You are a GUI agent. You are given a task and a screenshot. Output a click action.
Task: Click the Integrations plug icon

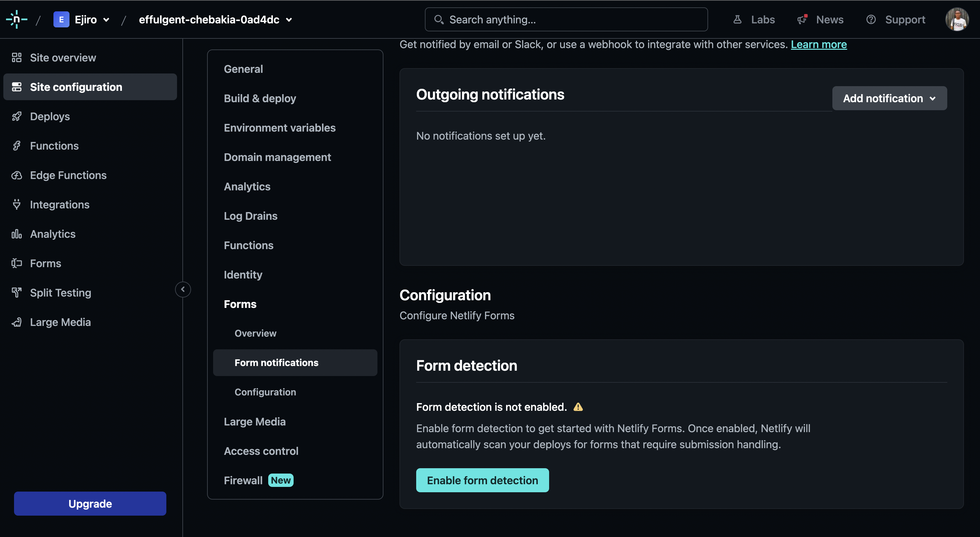16,205
